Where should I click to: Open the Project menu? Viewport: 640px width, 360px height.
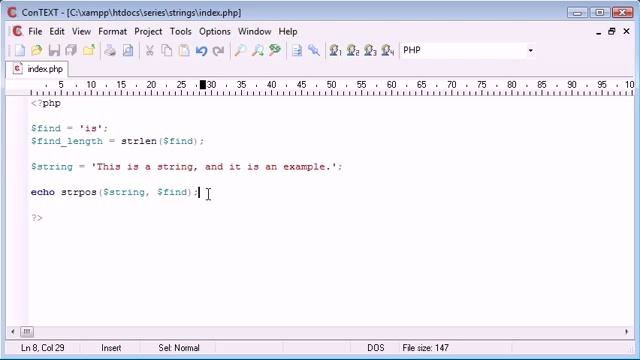coord(148,31)
